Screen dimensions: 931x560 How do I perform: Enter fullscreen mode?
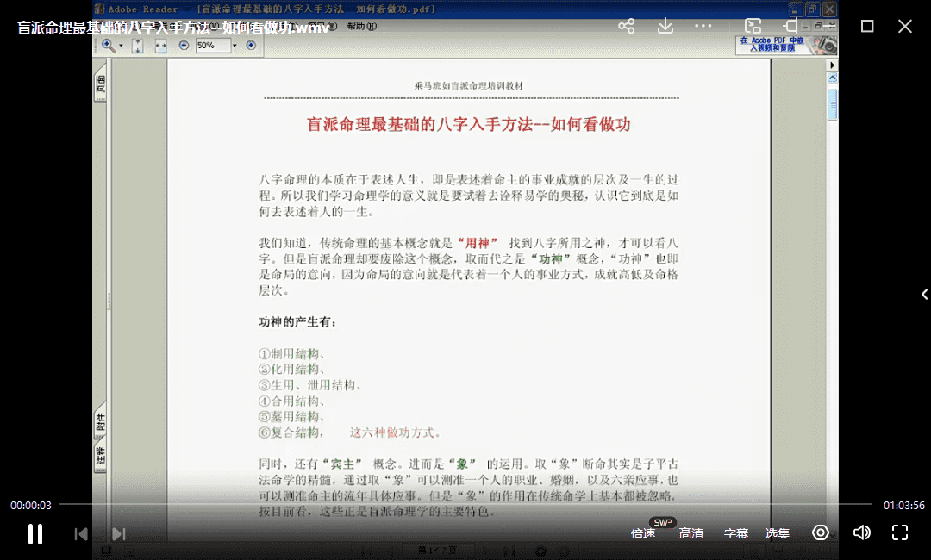[x=900, y=532]
